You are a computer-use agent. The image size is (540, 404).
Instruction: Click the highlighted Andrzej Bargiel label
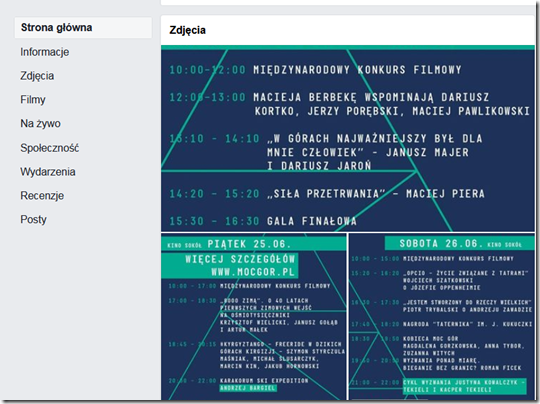[248, 388]
